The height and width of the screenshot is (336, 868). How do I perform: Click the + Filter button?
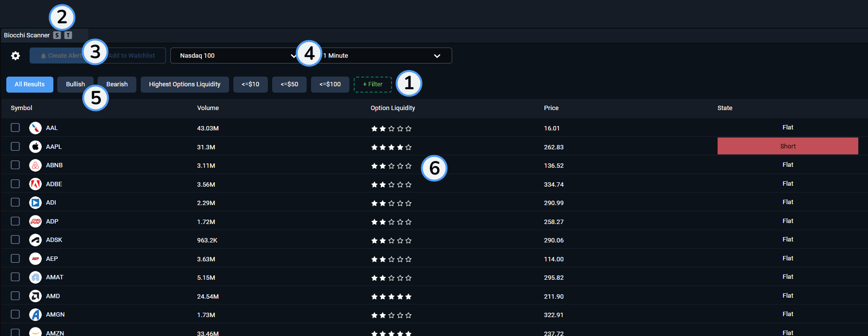click(373, 84)
